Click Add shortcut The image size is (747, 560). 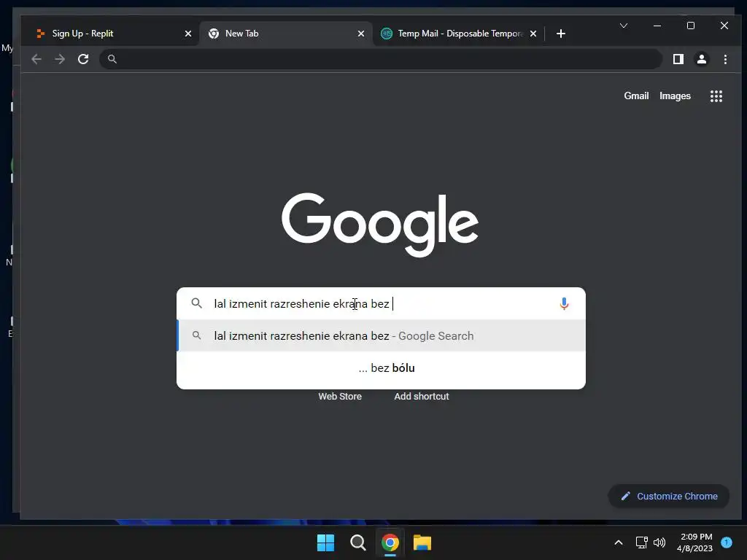point(422,396)
